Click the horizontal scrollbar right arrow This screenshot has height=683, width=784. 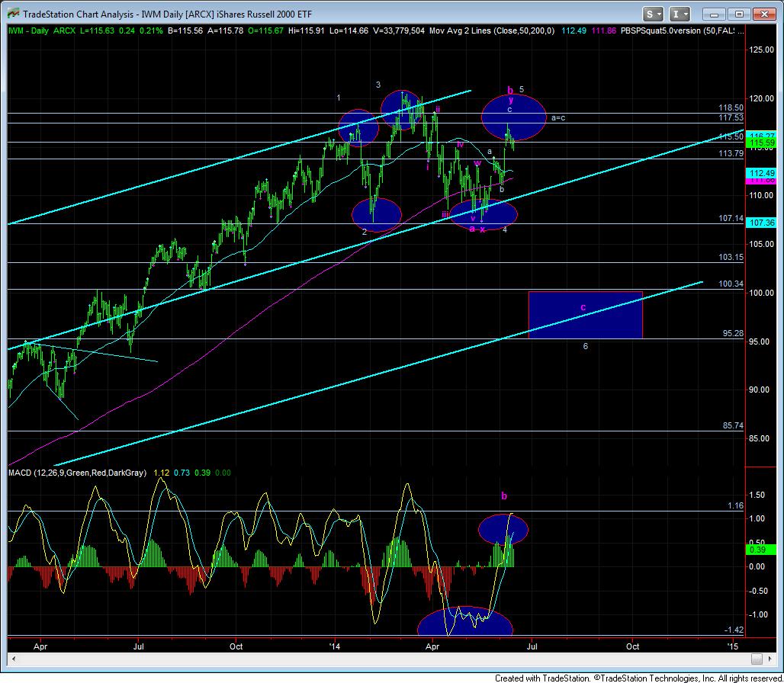click(770, 659)
